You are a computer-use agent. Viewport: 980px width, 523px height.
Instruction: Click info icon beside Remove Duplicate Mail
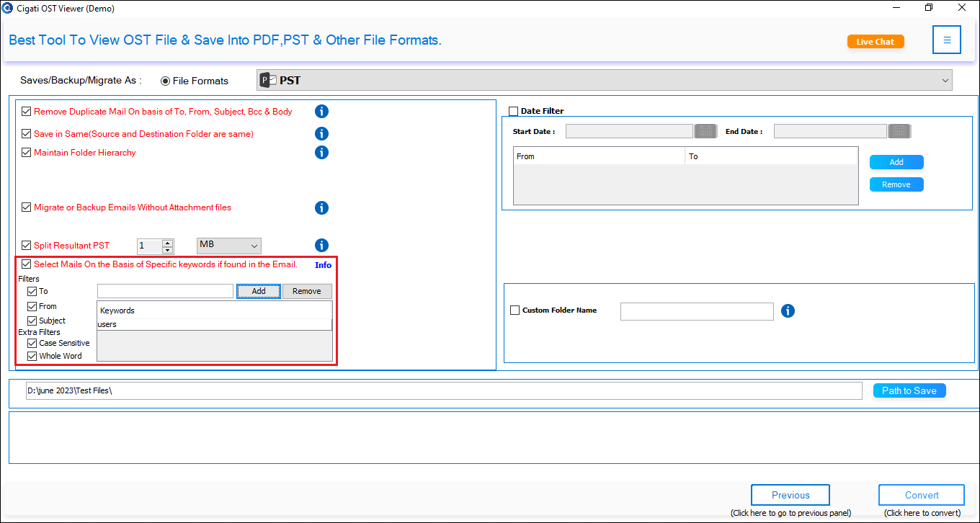[x=322, y=112]
